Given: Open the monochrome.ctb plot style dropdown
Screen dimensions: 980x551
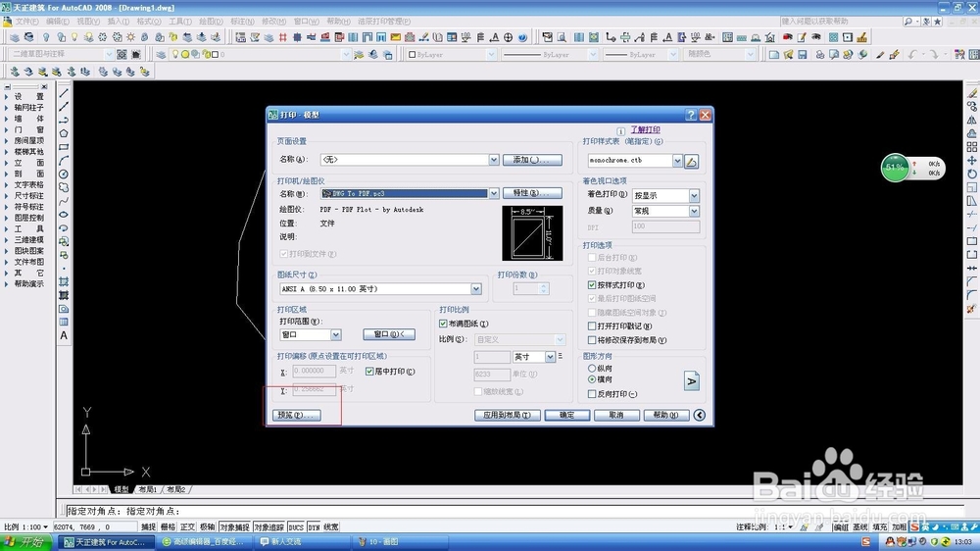Looking at the screenshot, I should tap(677, 161).
